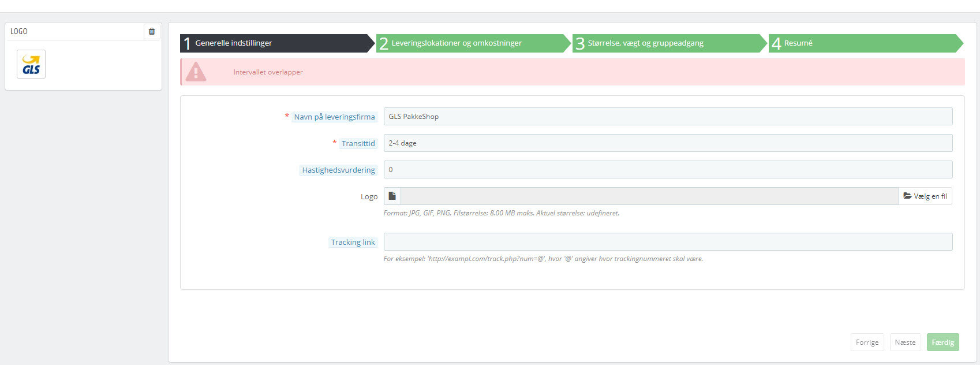Image resolution: width=980 pixels, height=365 pixels.
Task: Open step 1 Generelle indstillinger tab
Action: click(x=277, y=43)
